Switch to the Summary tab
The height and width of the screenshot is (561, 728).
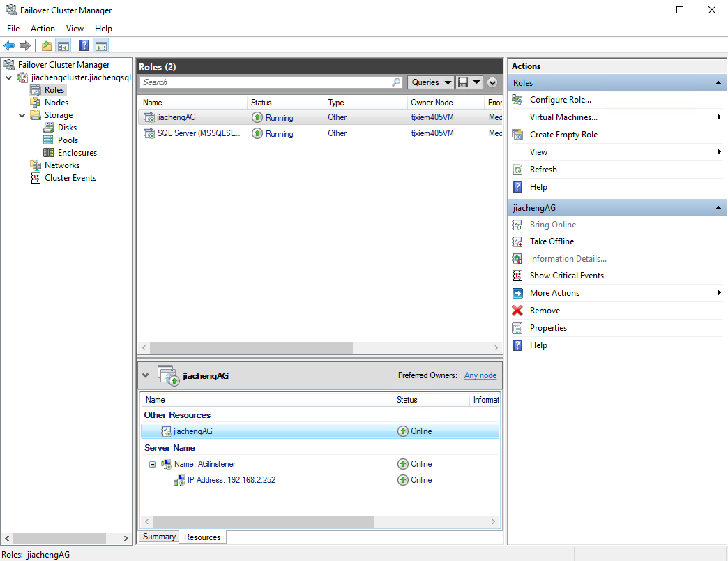[159, 537]
